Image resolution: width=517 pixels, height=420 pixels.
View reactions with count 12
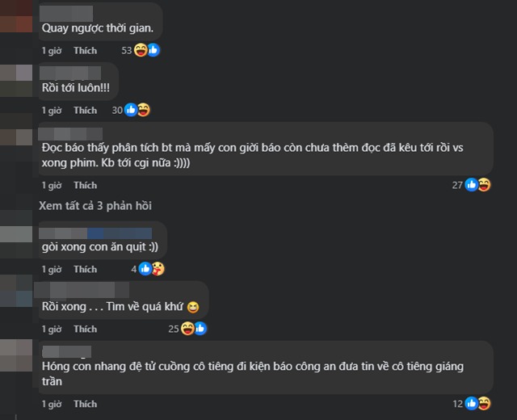pyautogui.click(x=477, y=404)
